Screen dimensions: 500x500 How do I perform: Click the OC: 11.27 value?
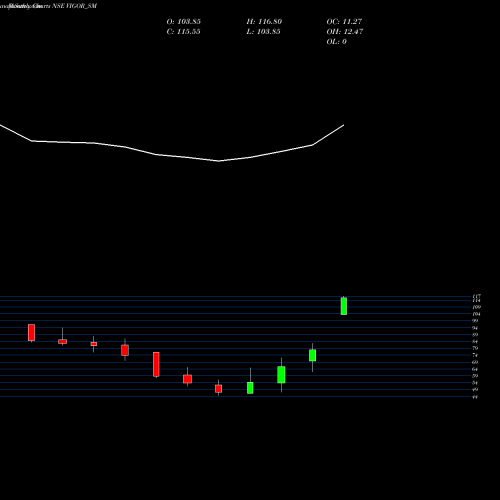pos(344,22)
